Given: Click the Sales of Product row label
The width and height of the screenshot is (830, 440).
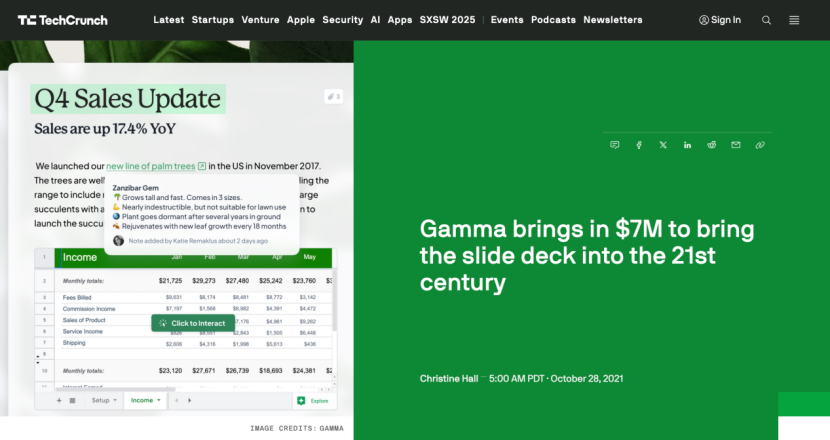Looking at the screenshot, I should [84, 320].
